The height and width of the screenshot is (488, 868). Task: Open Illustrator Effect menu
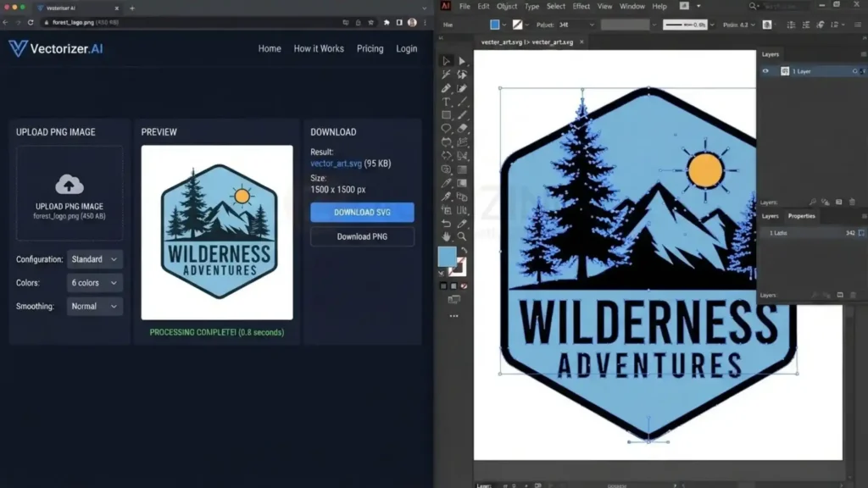coord(581,6)
